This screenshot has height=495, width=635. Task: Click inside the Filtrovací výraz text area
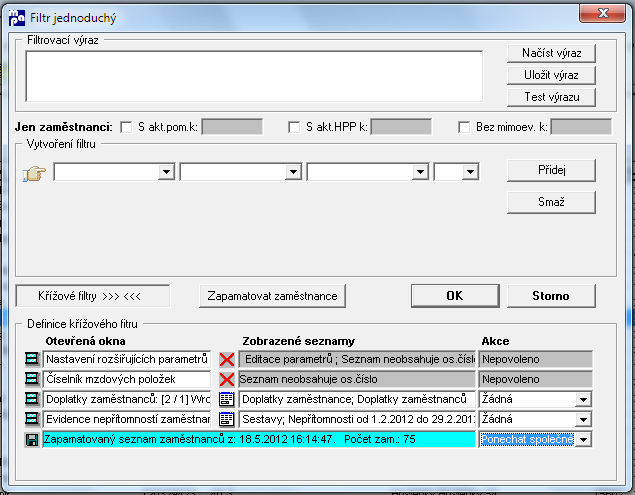coord(254,76)
